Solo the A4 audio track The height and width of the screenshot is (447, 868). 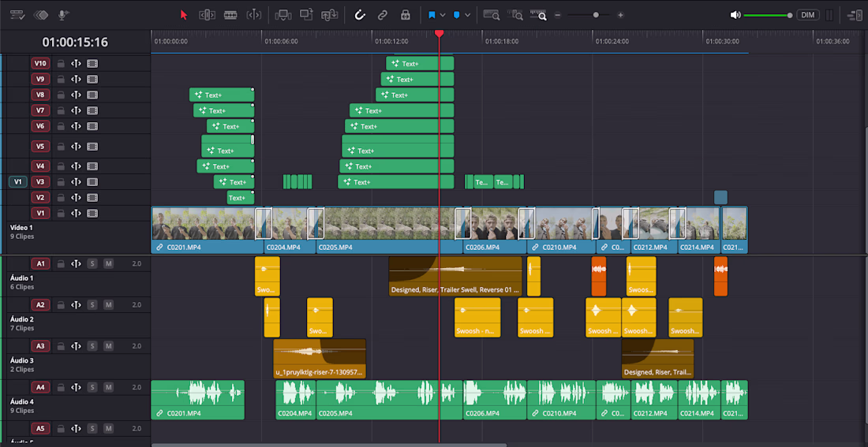[92, 387]
